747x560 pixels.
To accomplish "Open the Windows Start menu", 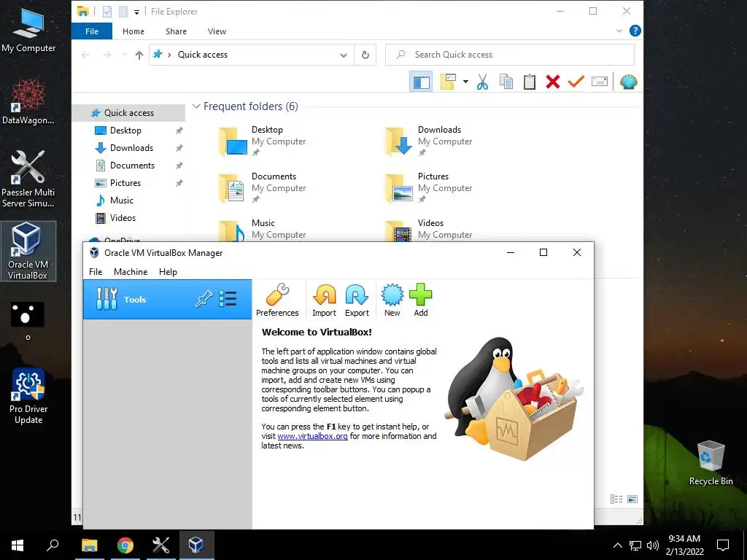I will (x=18, y=545).
